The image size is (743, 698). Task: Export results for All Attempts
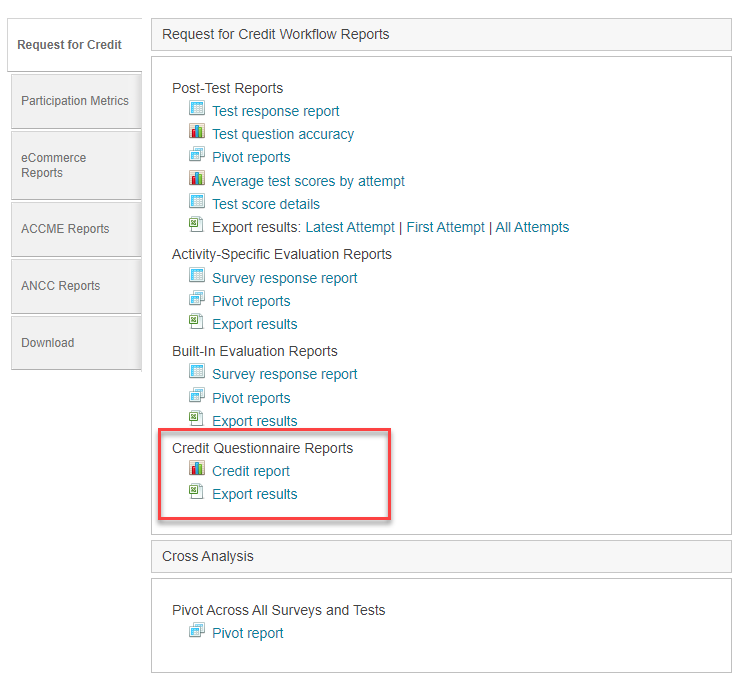point(532,227)
